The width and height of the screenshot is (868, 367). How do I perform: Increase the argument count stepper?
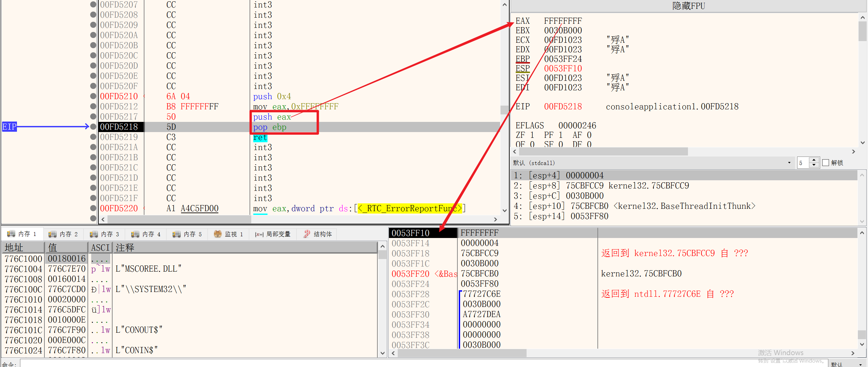814,160
